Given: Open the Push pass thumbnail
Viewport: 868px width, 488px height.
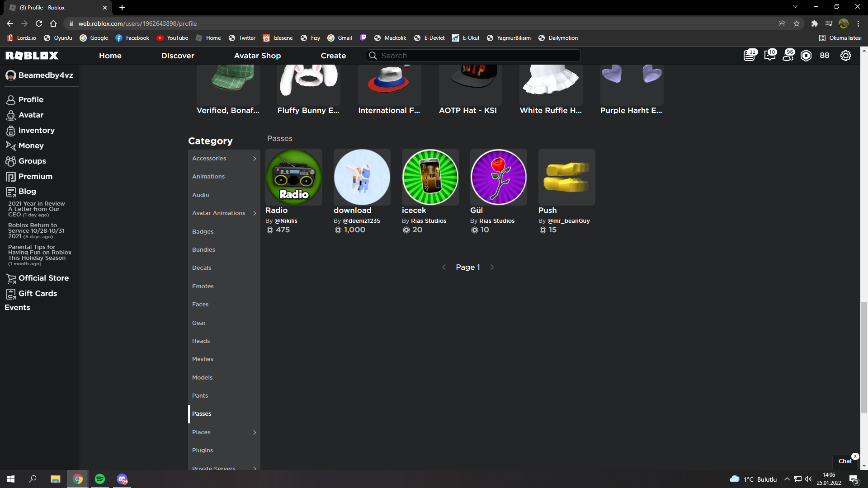Looking at the screenshot, I should (x=567, y=177).
